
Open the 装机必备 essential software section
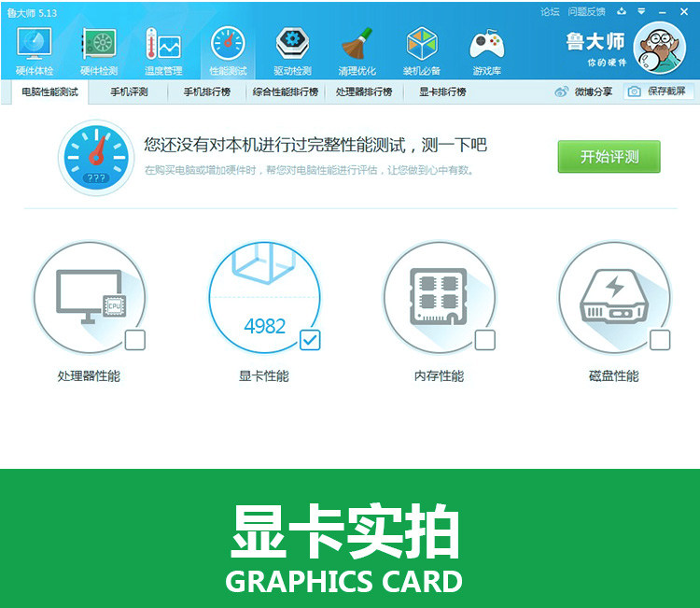422,50
